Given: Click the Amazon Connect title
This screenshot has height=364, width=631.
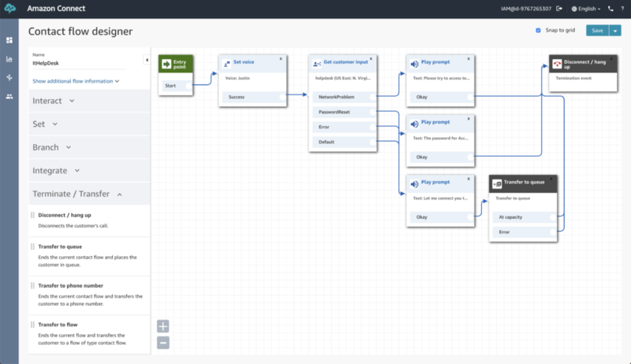Looking at the screenshot, I should tap(56, 9).
